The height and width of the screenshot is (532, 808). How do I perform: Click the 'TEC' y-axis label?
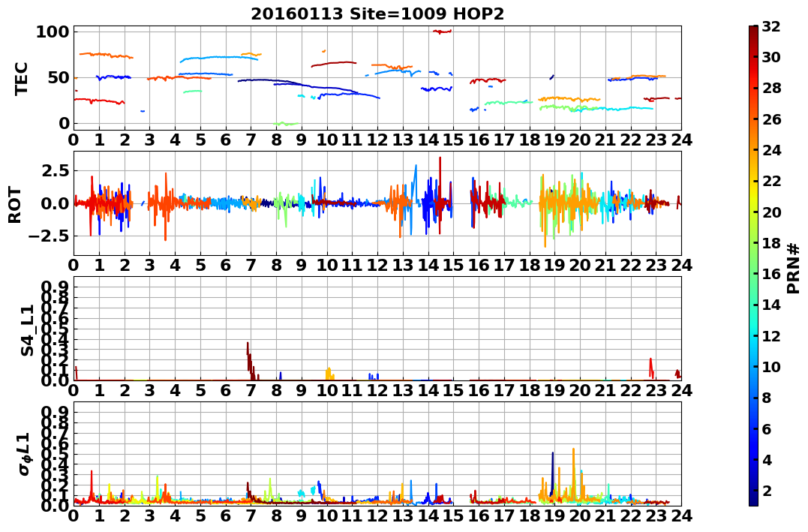[21, 78]
